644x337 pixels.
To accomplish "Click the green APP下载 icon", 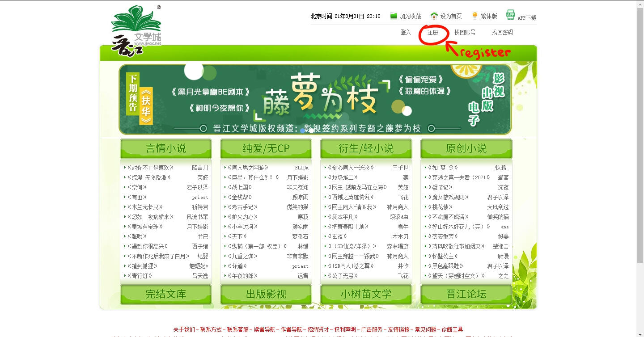I will click(x=510, y=15).
